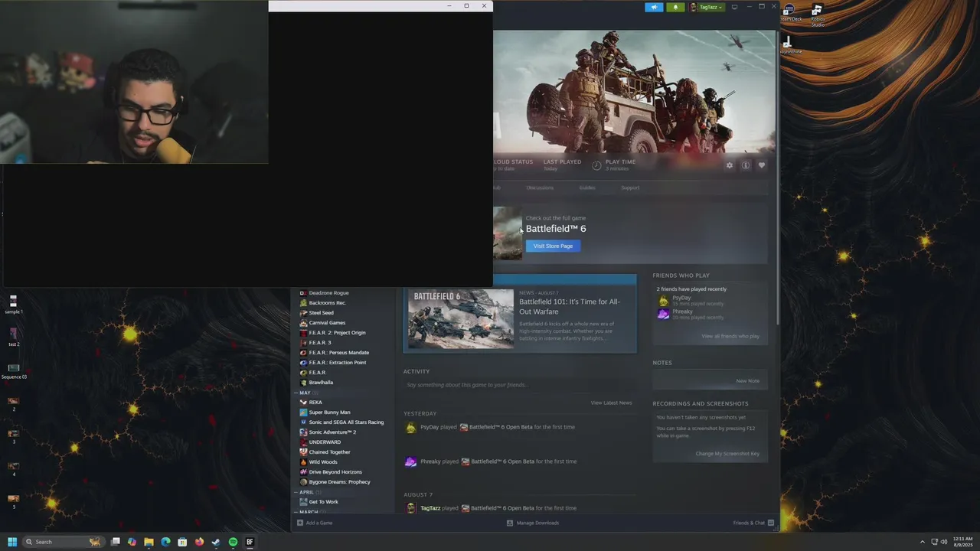This screenshot has height=551, width=980.
Task: Select F.E.A.R. 2: Project Origin in library
Action: point(337,332)
